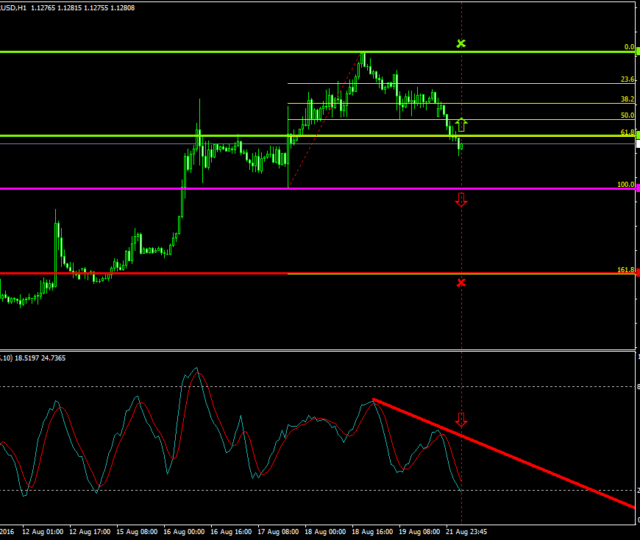
Task: Select the 0.0 Fibonacci level label
Action: [x=629, y=47]
